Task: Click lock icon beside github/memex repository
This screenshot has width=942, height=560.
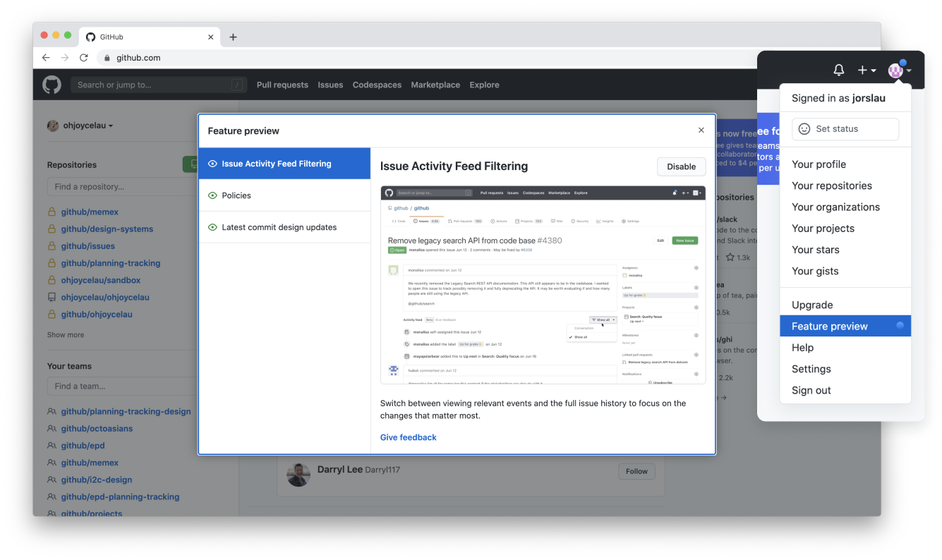Action: point(52,212)
